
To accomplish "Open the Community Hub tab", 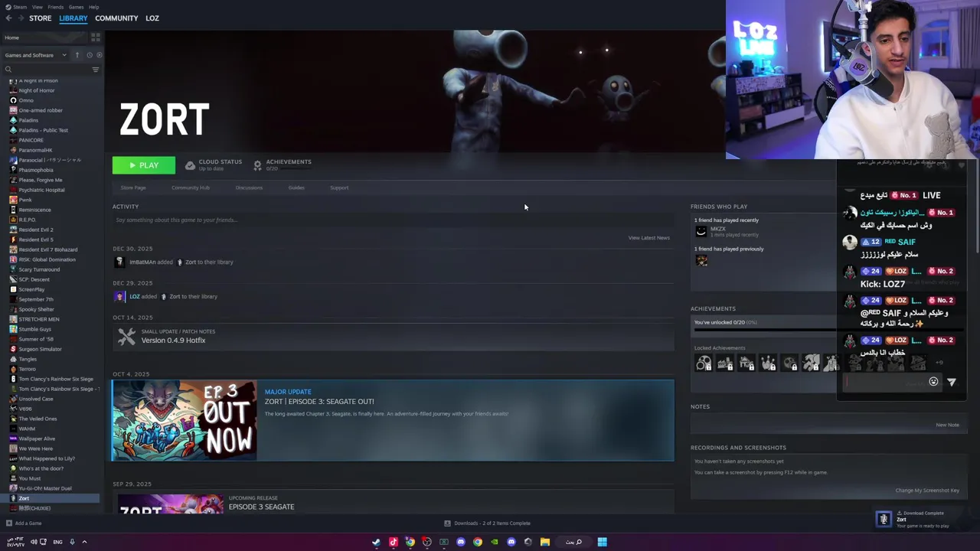I will (x=191, y=187).
